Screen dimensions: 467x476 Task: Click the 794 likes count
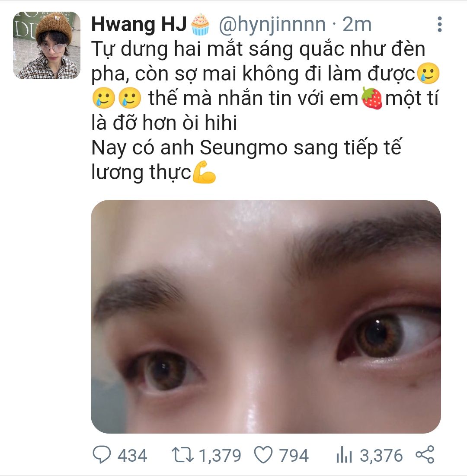point(294,455)
